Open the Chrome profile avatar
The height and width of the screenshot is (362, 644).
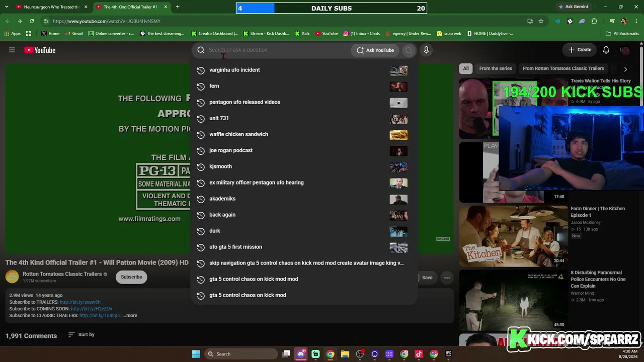[624, 21]
